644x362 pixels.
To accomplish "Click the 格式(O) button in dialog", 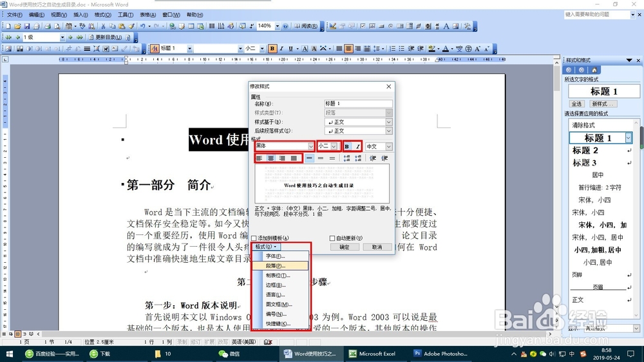I will coord(266,247).
